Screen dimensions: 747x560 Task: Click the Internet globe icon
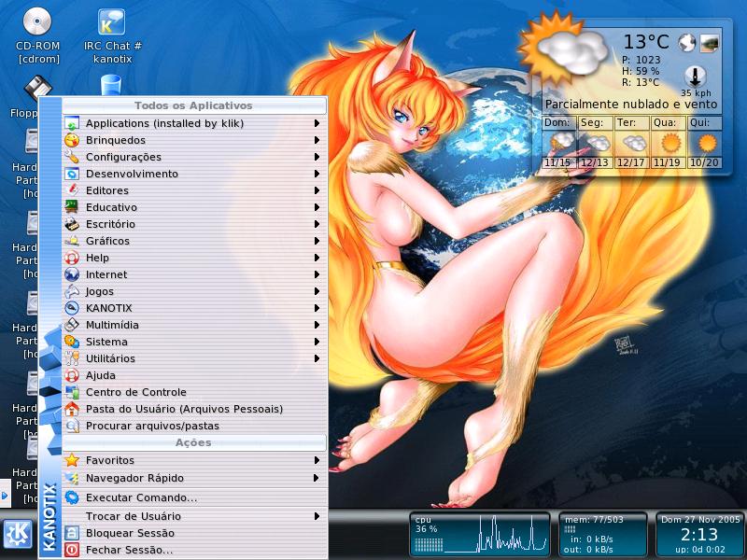(x=72, y=274)
